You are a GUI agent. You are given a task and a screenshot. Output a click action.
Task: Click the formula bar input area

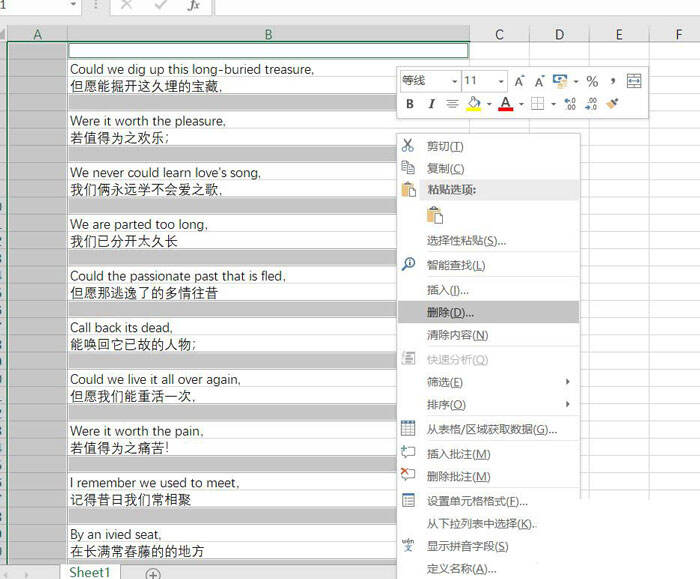[457, 6]
